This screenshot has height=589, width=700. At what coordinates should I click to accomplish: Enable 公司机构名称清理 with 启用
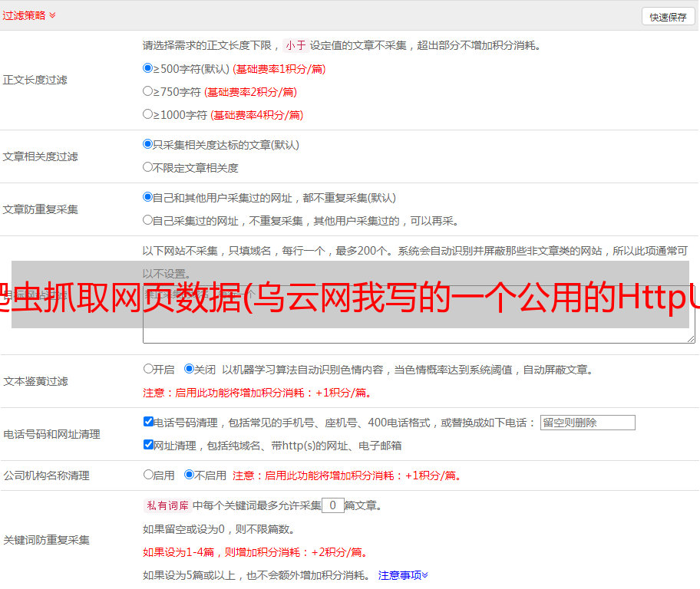point(149,475)
